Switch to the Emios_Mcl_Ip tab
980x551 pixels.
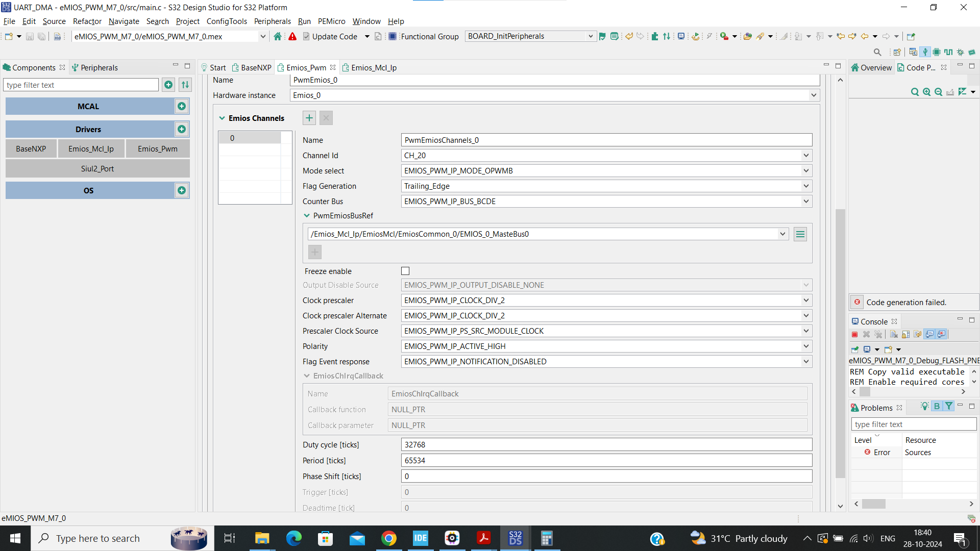pyautogui.click(x=373, y=67)
